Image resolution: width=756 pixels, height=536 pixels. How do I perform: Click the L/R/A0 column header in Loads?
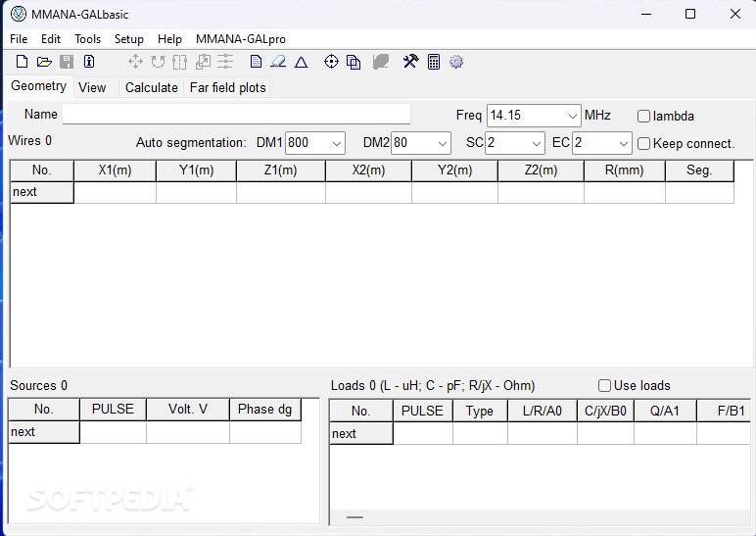coord(542,411)
